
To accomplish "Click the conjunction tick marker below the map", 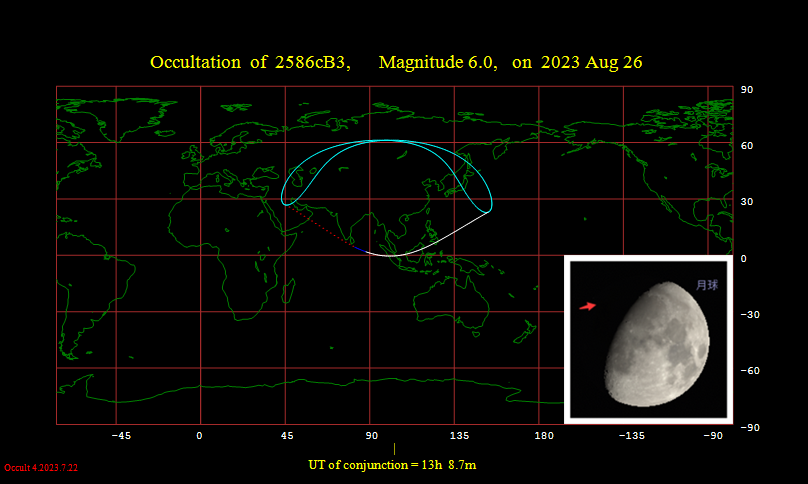I will tap(395, 449).
